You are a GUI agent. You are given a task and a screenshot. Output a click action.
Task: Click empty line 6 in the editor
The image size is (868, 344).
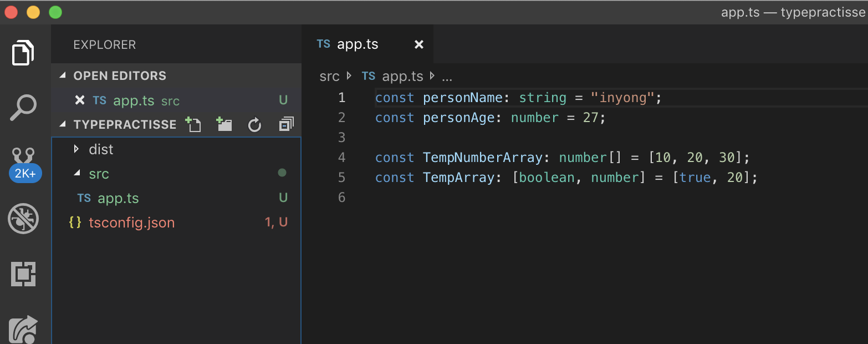(x=621, y=198)
